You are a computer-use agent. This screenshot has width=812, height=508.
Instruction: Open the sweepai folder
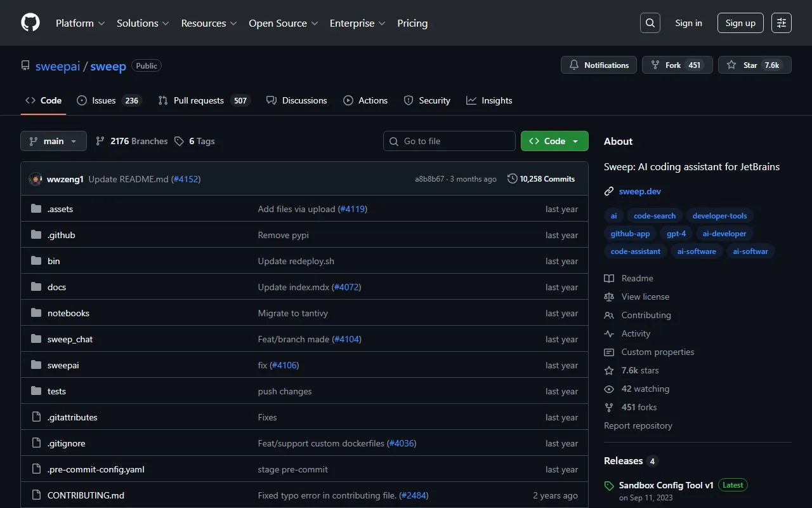click(63, 365)
